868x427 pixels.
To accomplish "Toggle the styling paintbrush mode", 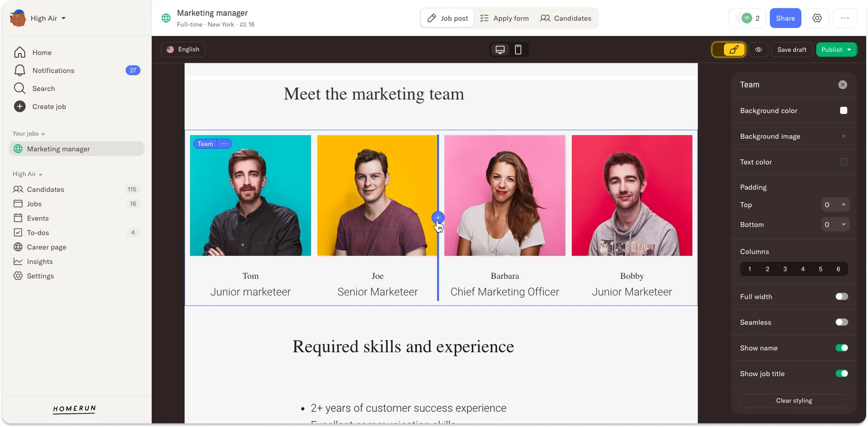I will 728,50.
